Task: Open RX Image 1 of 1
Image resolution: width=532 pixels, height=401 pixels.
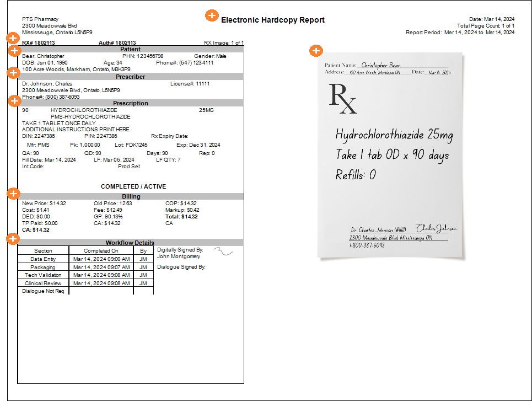Action: [222, 43]
